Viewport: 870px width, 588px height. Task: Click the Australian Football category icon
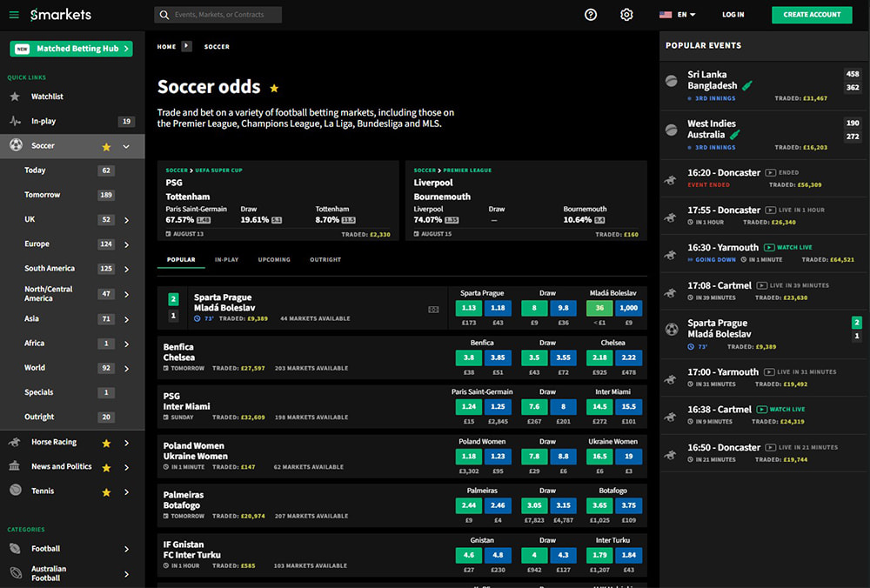tap(16, 573)
